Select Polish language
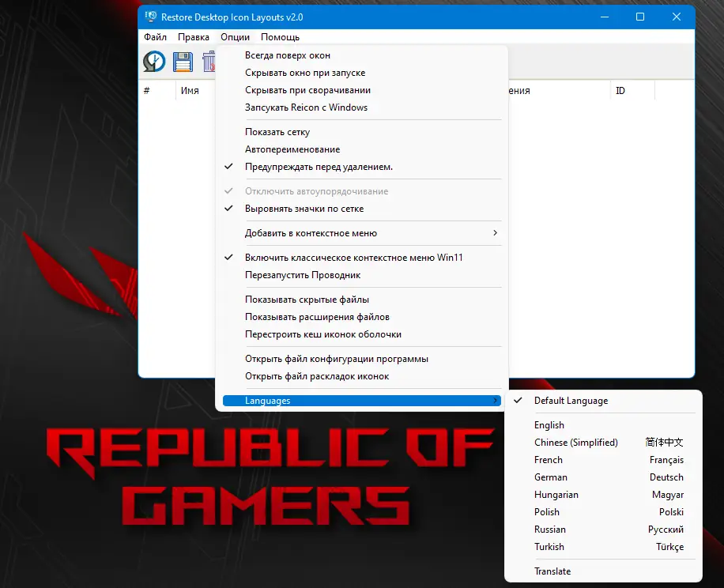Image resolution: width=724 pixels, height=588 pixels. pyautogui.click(x=604, y=512)
